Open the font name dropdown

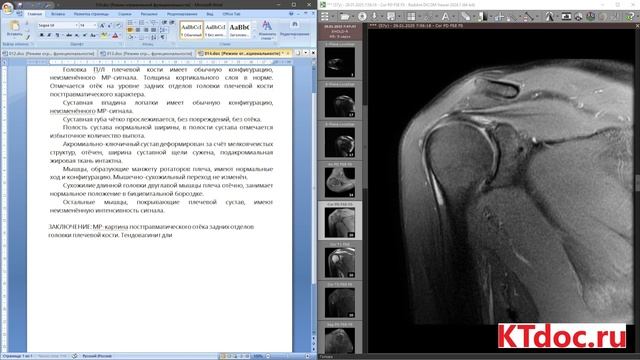pos(76,25)
